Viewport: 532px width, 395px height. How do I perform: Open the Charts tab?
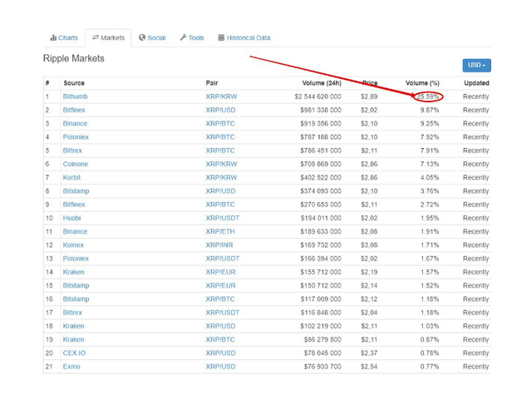(64, 37)
